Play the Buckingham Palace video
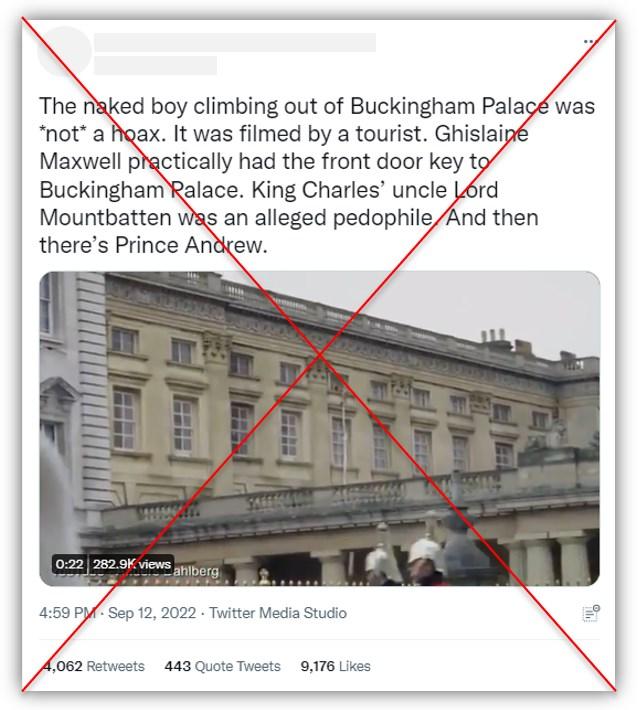The height and width of the screenshot is (710, 639). click(x=320, y=428)
